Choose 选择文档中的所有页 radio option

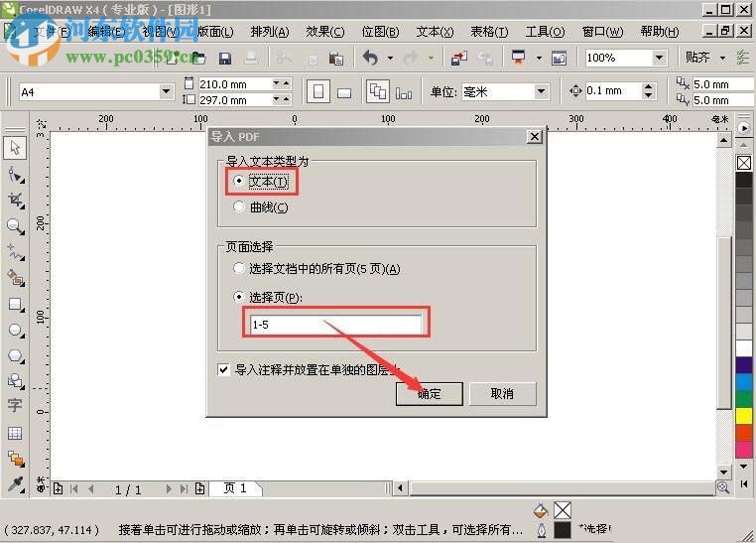point(239,268)
